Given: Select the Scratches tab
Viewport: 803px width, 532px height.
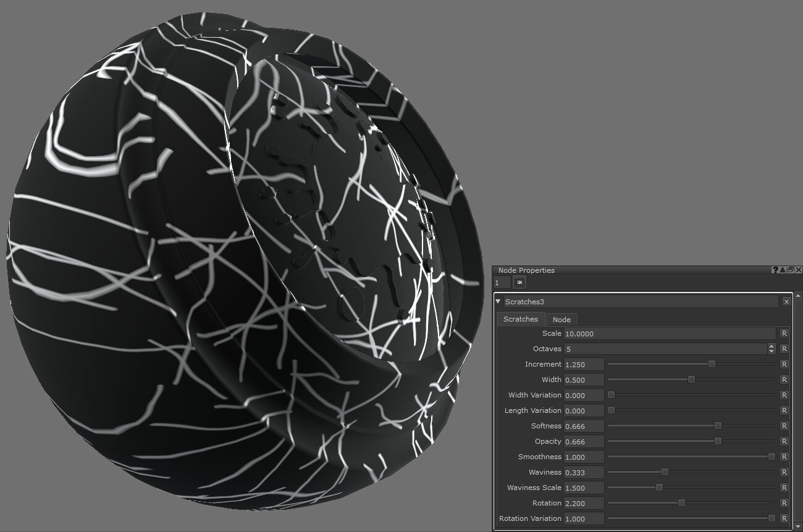Looking at the screenshot, I should pyautogui.click(x=521, y=319).
